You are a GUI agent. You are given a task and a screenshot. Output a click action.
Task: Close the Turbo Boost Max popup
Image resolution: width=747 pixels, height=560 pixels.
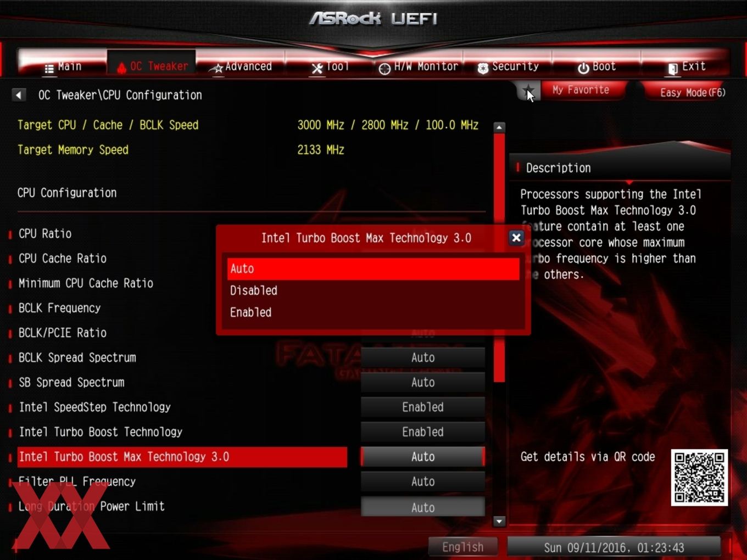516,238
